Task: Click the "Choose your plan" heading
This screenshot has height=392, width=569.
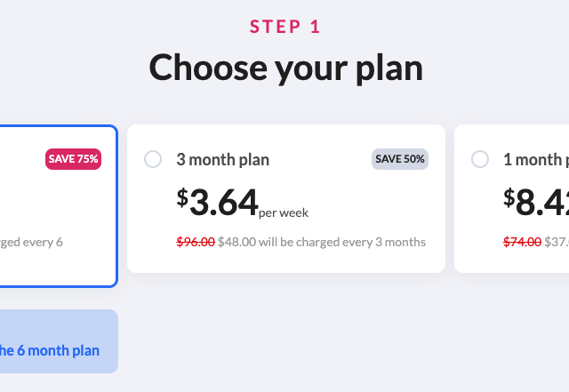Action: coord(285,67)
